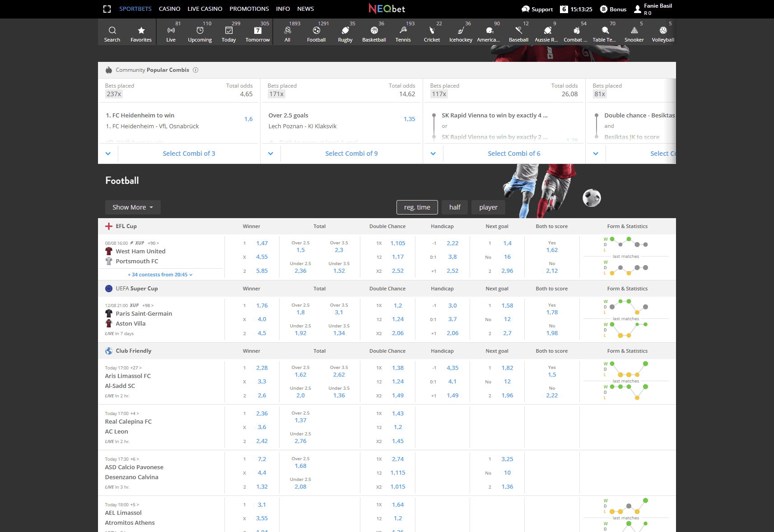Select Combi of 6
Screen dimensions: 774x532
pos(514,154)
